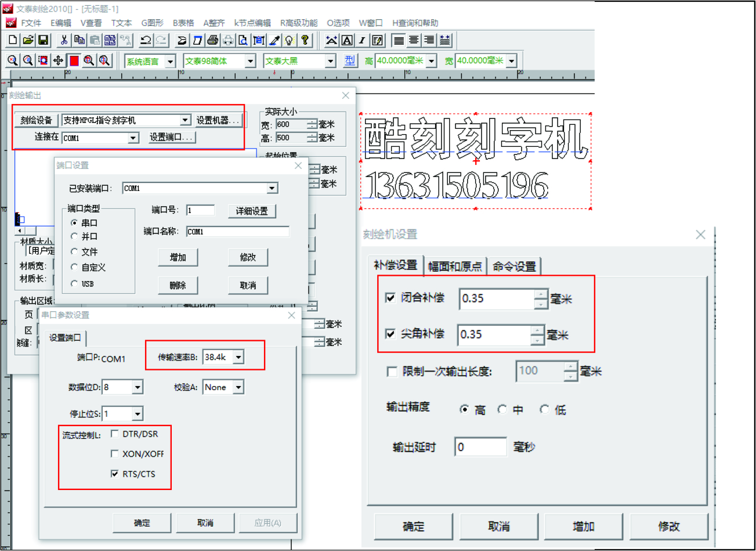The height and width of the screenshot is (551, 756).
Task: Click 确定 in 刻绘机设置 dialog
Action: (413, 527)
